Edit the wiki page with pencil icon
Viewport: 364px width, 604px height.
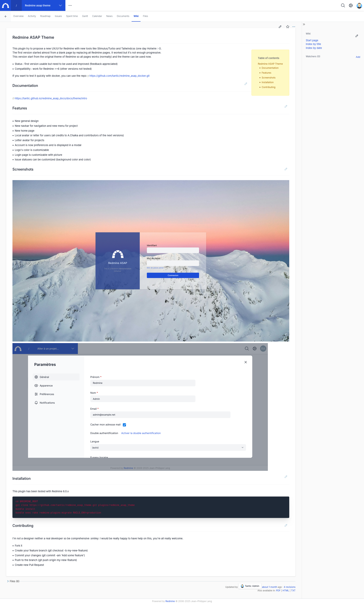coord(280,27)
